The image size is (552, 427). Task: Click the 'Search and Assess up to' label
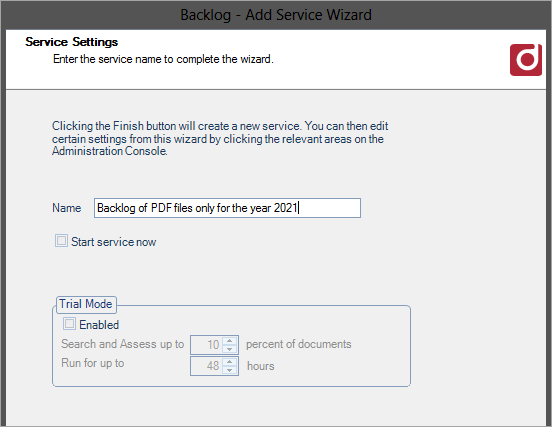coord(123,344)
